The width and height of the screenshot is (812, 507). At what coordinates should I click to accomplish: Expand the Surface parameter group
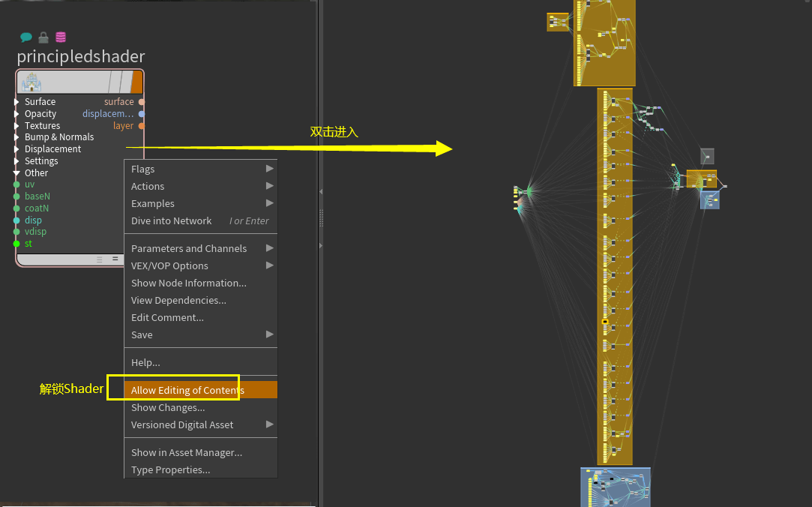(x=16, y=102)
